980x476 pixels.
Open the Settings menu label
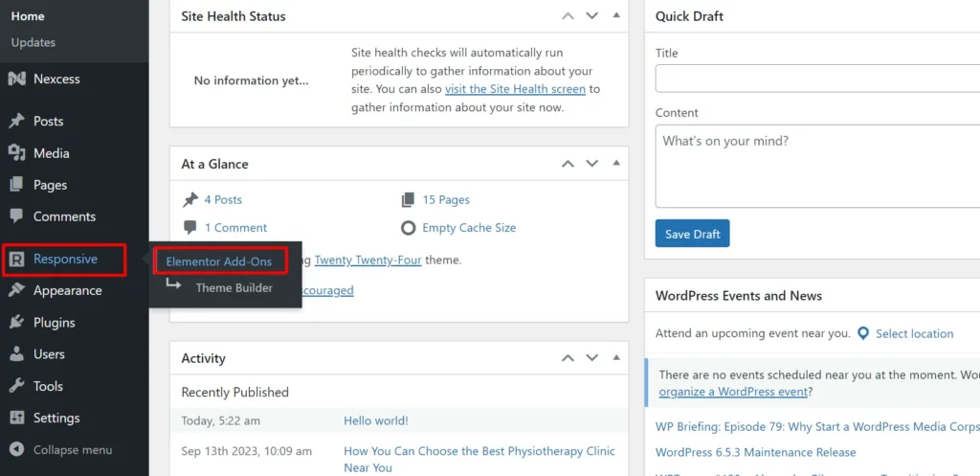coord(56,418)
